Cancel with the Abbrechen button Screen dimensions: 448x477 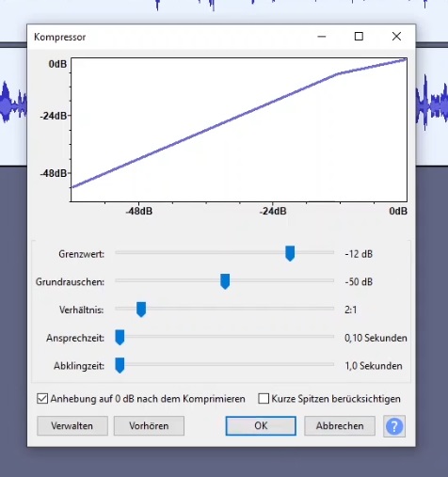(340, 426)
